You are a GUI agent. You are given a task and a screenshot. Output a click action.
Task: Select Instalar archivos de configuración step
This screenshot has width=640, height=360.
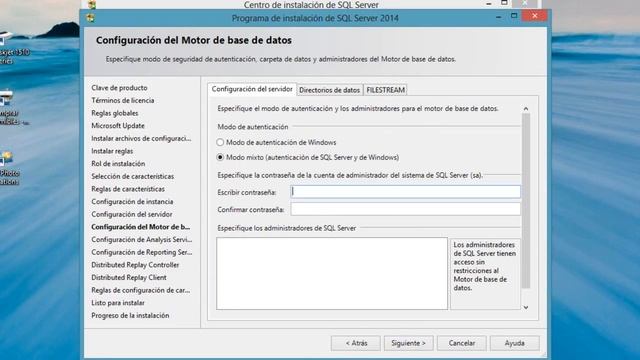(141, 138)
